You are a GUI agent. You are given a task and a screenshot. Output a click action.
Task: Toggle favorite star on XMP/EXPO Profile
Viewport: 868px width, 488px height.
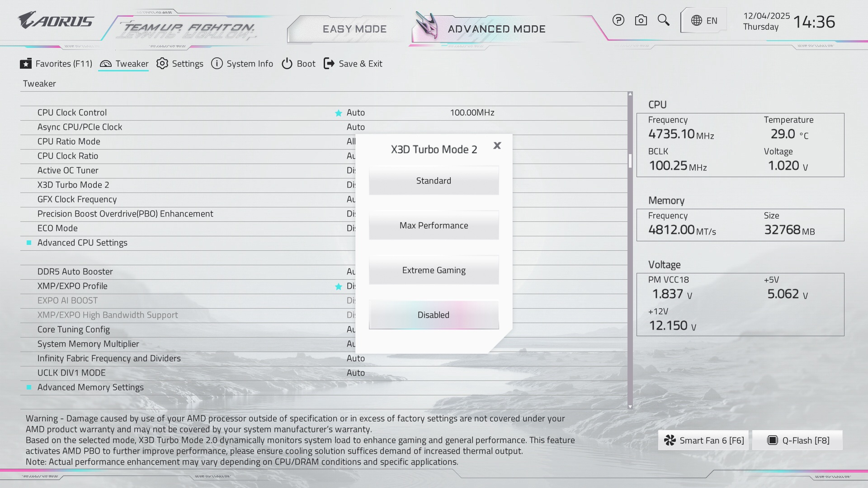[x=338, y=286]
